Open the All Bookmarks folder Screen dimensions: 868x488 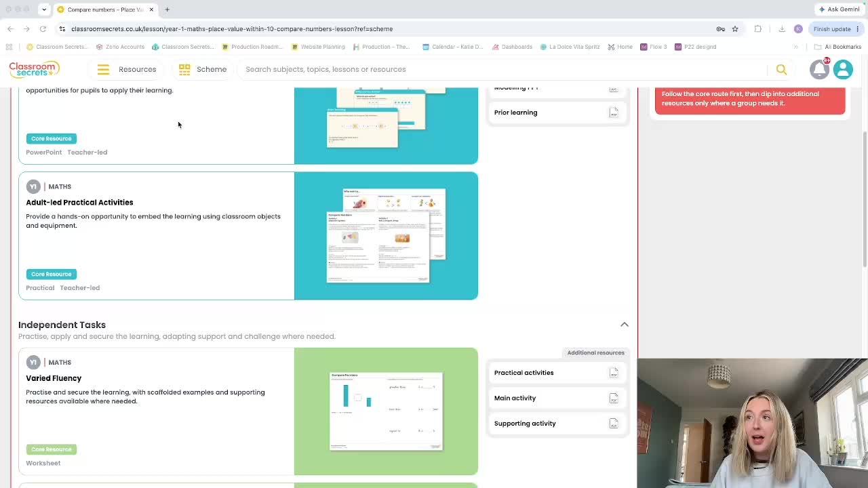pyautogui.click(x=837, y=47)
